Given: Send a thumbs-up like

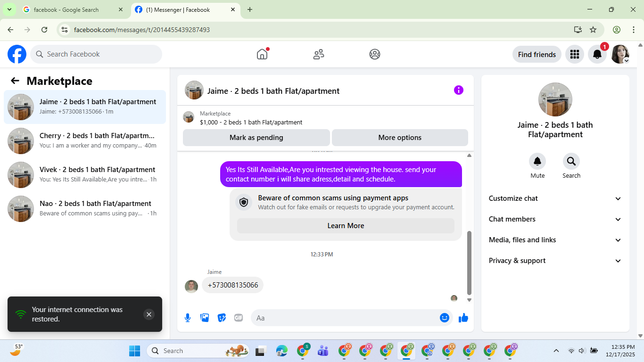Looking at the screenshot, I should click(x=463, y=318).
